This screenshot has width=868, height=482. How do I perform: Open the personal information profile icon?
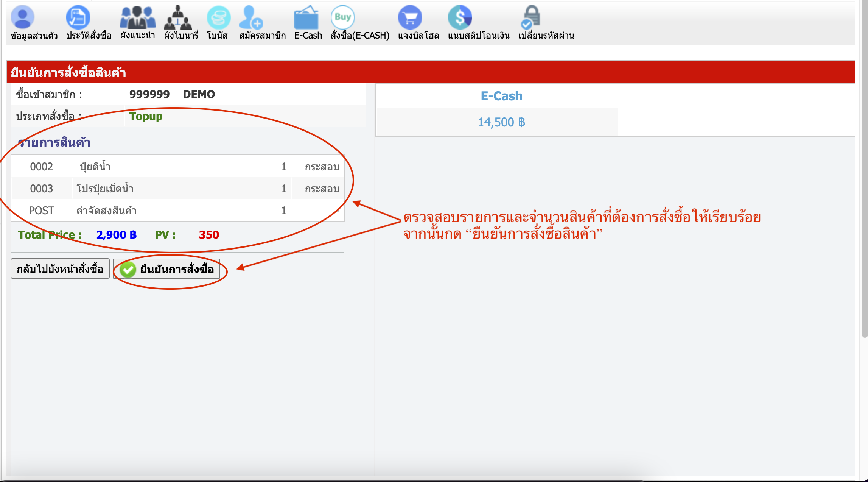click(x=23, y=17)
